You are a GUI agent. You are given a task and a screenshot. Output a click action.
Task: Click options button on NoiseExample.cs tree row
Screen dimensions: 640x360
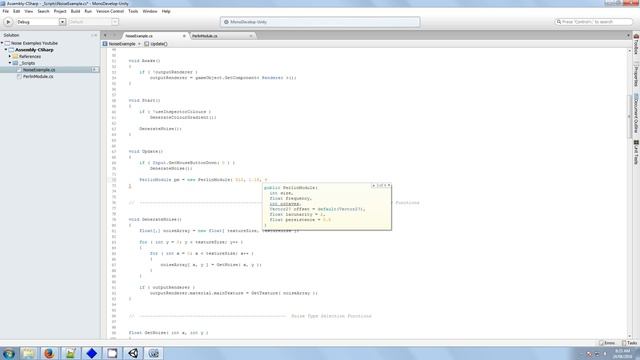tap(94, 70)
